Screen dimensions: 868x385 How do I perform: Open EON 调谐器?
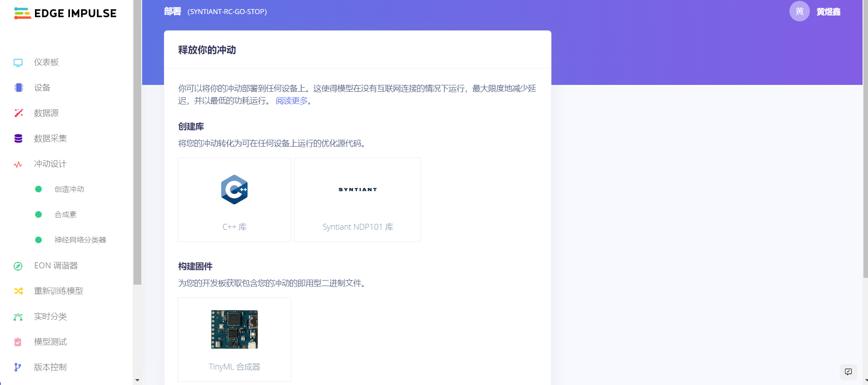click(x=56, y=266)
